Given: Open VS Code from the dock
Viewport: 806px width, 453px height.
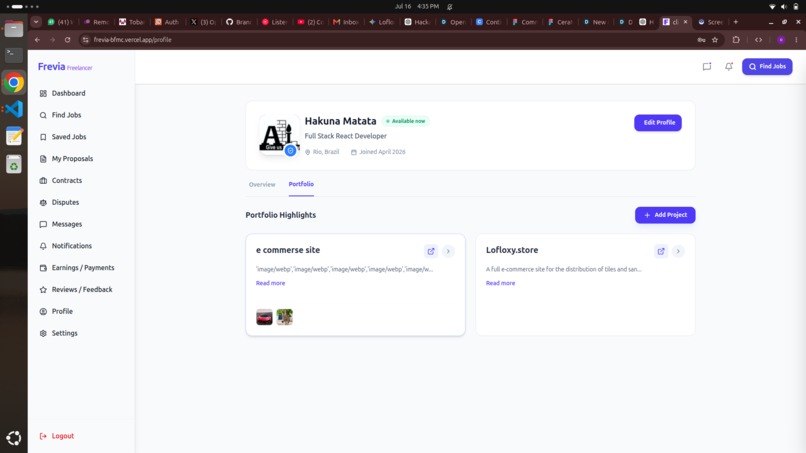Looking at the screenshot, I should (x=14, y=109).
